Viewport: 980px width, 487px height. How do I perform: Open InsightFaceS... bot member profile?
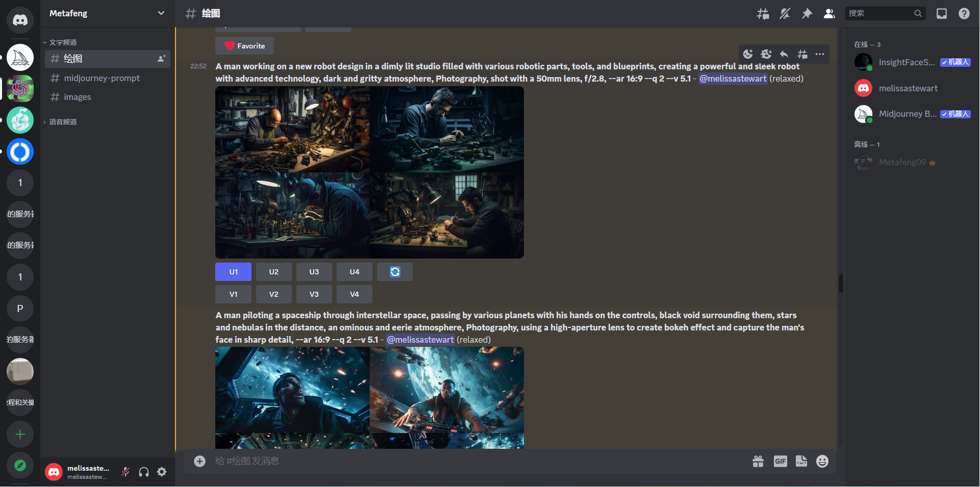pyautogui.click(x=912, y=62)
